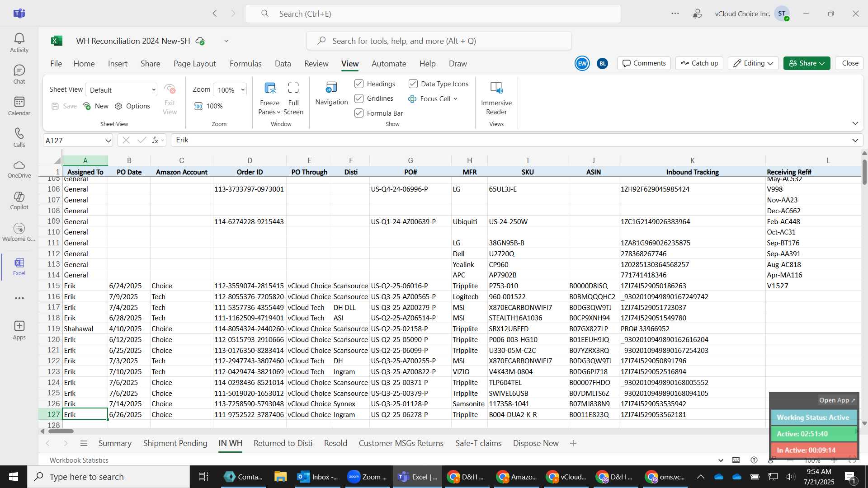Expand the Focus Cell dropdown
Image resolution: width=868 pixels, height=488 pixels.
coord(455,99)
